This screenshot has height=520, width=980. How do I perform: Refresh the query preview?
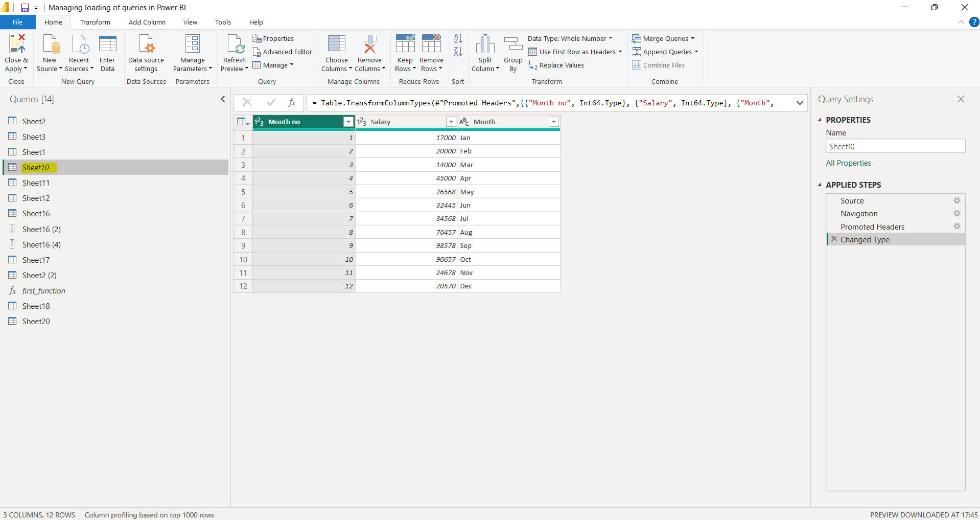pyautogui.click(x=234, y=52)
